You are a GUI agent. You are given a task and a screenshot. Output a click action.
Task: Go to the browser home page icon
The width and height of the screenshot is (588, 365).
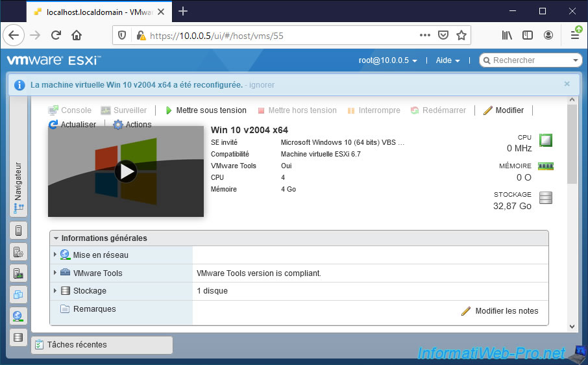(77, 35)
